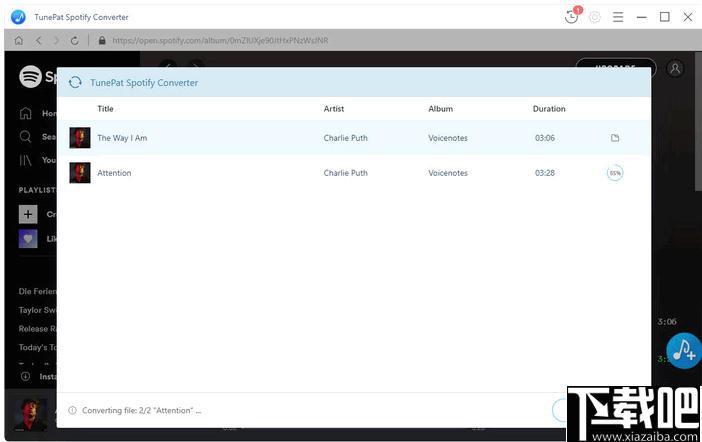Open settings gear icon in title bar

(595, 17)
